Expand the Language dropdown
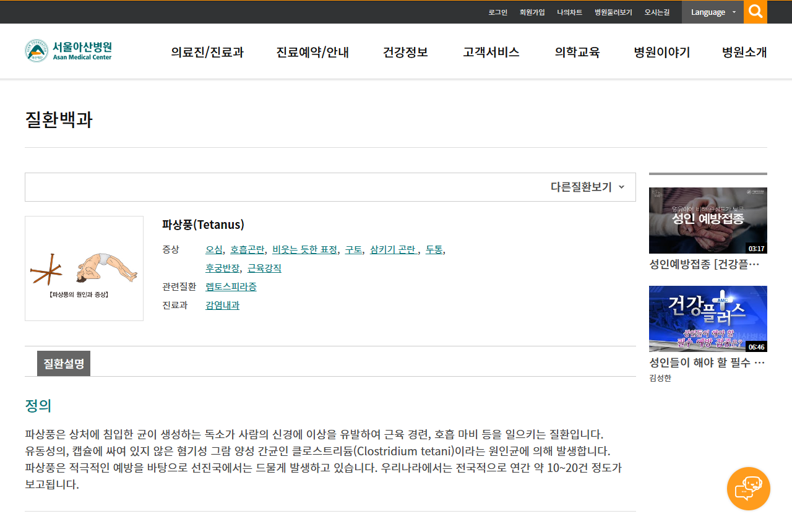The width and height of the screenshot is (792, 532). click(713, 12)
